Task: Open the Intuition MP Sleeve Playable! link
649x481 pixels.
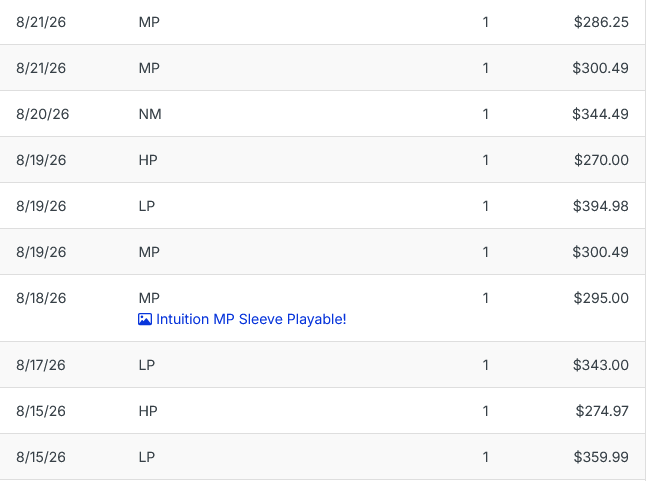Action: 251,319
